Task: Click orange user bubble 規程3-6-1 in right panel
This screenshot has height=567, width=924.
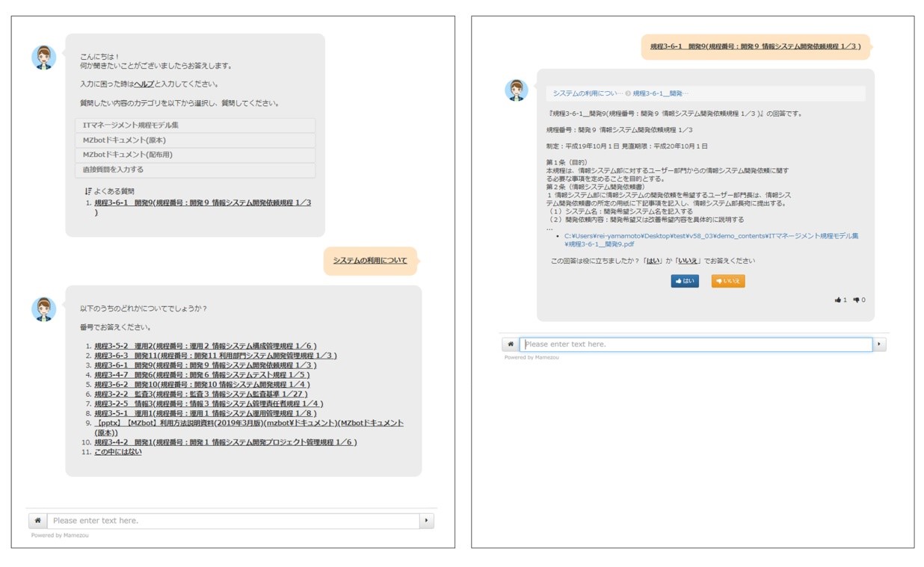Action: pos(755,46)
